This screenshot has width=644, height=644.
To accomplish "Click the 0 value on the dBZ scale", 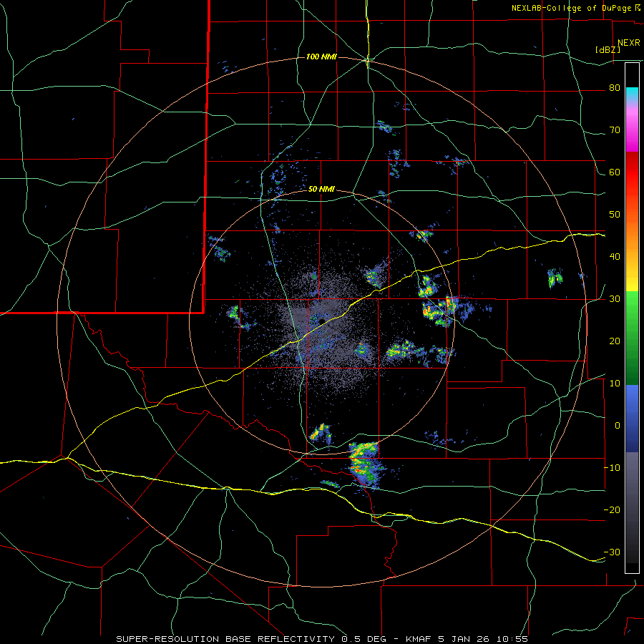I will (618, 426).
